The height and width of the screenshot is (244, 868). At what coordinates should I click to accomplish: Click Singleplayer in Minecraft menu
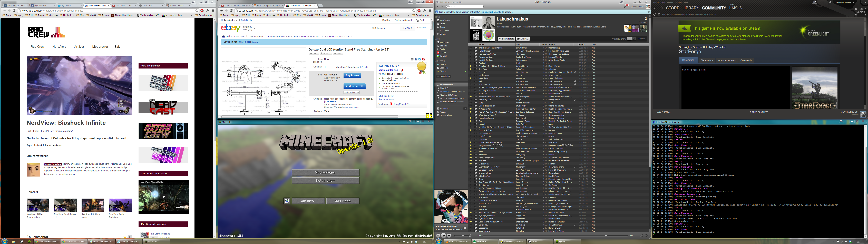tap(325, 172)
